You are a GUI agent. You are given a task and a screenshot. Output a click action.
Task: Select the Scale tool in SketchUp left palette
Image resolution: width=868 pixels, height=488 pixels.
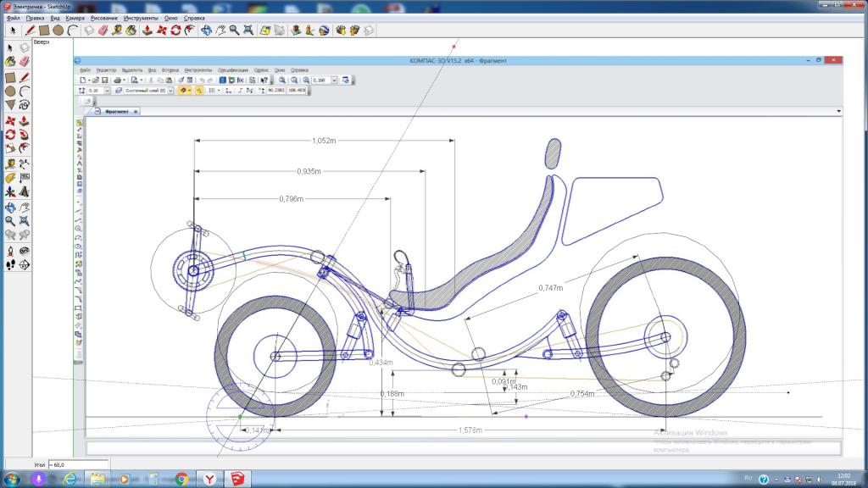tap(10, 148)
